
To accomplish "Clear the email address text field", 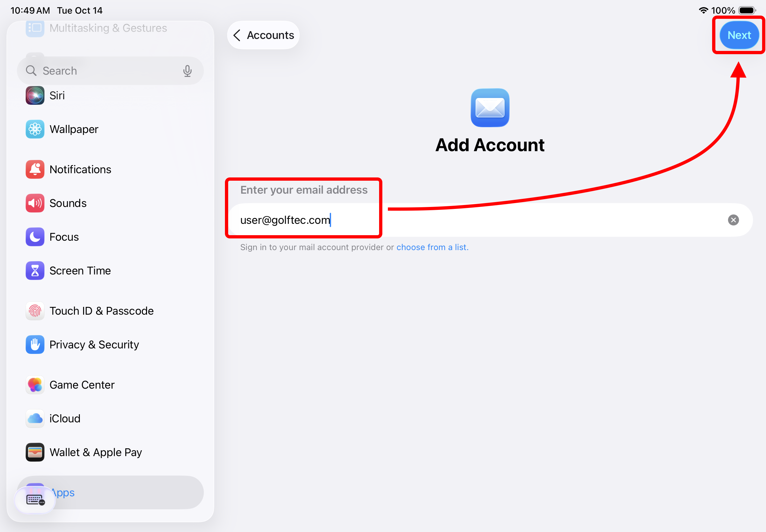I will 733,220.
